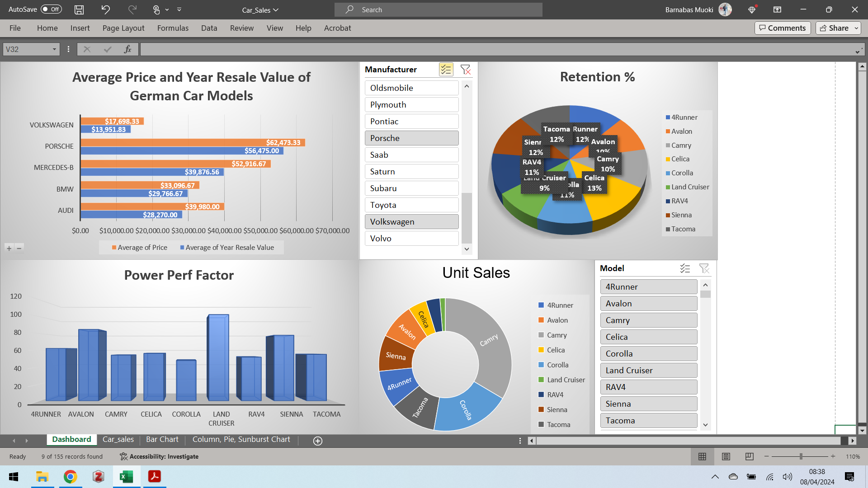Select Toyota in the Manufacturer slicer

click(411, 205)
